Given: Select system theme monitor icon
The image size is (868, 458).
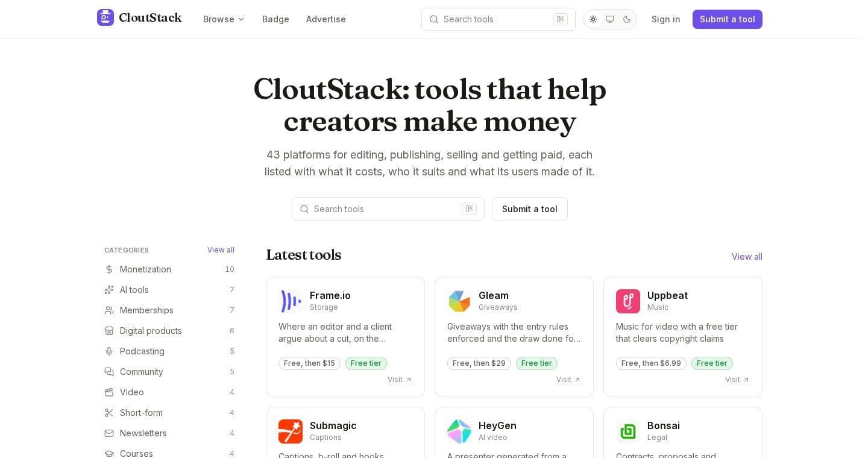Looking at the screenshot, I should click(x=610, y=19).
